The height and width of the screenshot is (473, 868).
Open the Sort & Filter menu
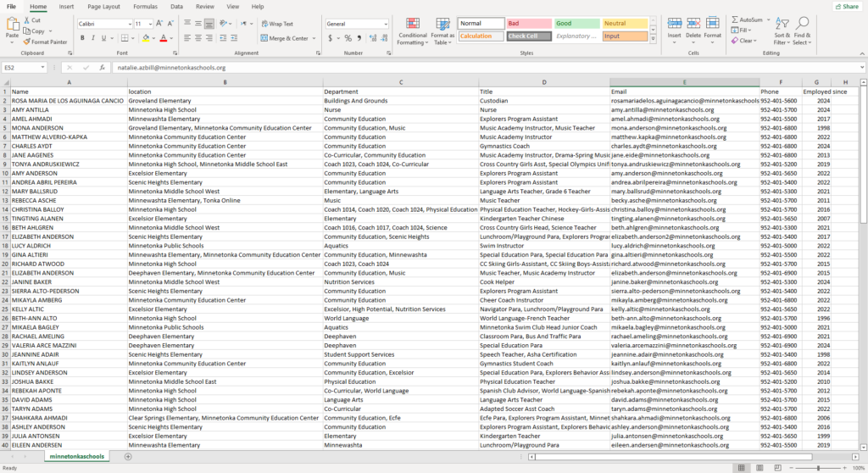[x=782, y=31]
